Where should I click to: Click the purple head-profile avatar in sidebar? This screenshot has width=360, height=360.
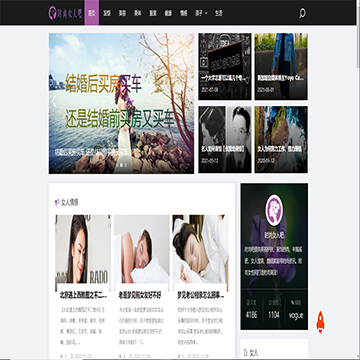[274, 210]
